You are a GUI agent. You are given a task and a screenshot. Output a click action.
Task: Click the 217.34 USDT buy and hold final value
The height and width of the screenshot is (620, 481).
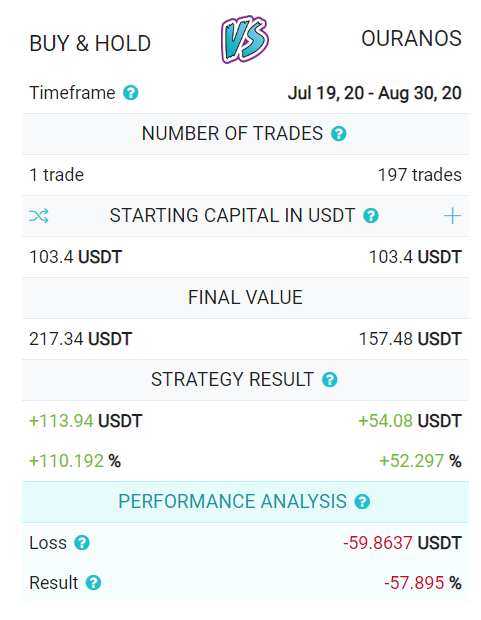80,339
